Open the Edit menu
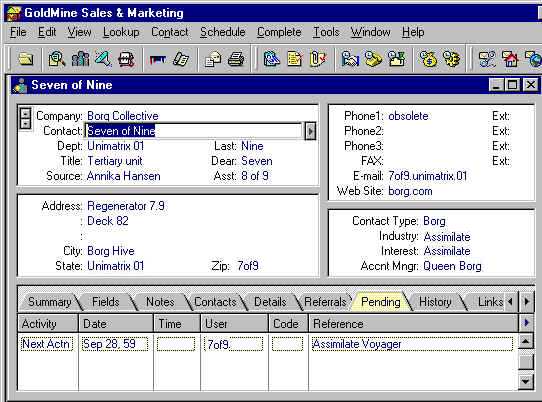The height and width of the screenshot is (402, 542). [47, 32]
